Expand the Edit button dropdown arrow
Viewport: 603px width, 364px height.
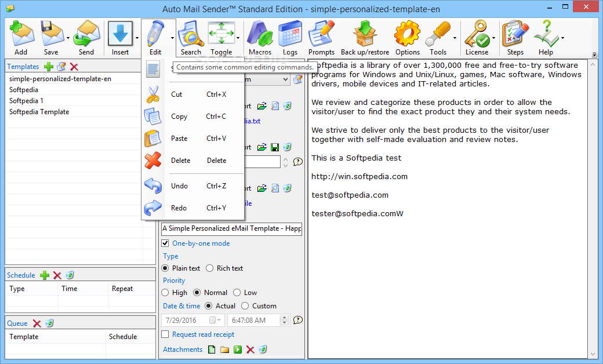(x=172, y=38)
